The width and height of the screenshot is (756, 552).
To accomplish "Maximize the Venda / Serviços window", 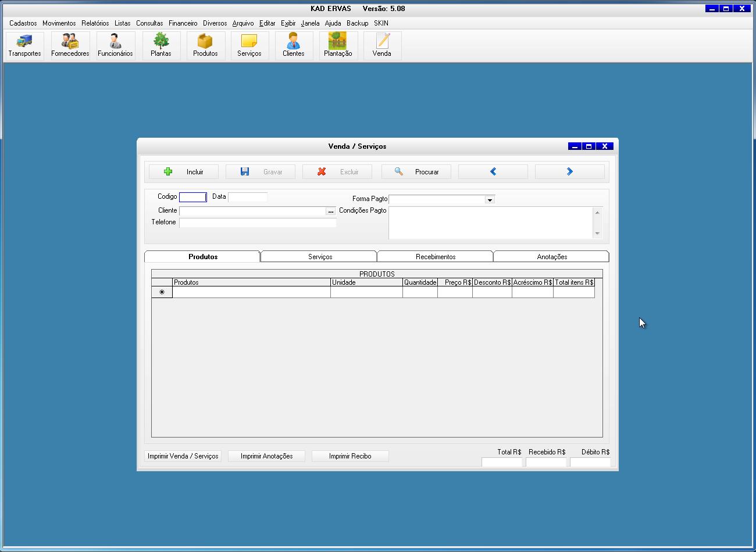I will click(589, 146).
